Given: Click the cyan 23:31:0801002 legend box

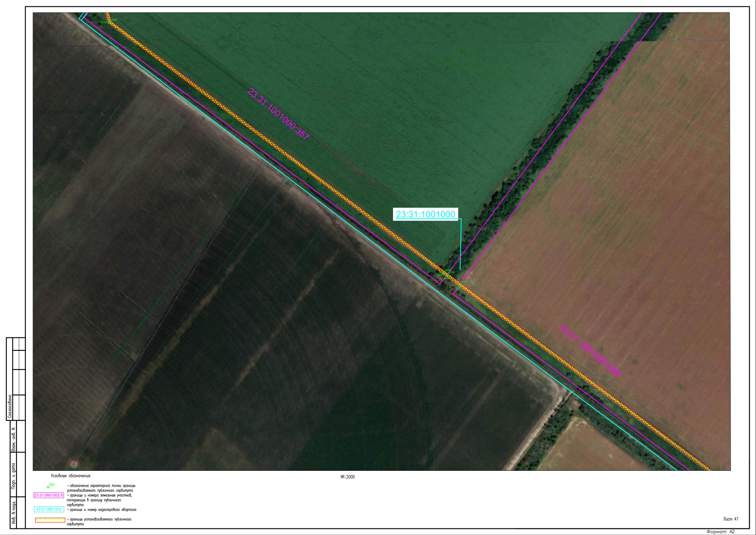Looking at the screenshot, I should tap(49, 509).
